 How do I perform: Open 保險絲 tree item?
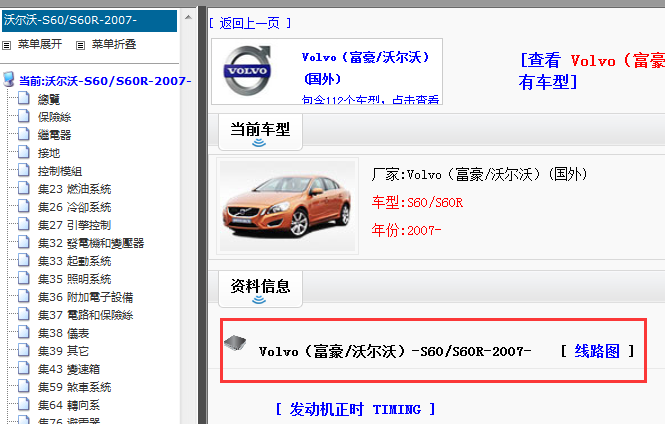click(54, 117)
